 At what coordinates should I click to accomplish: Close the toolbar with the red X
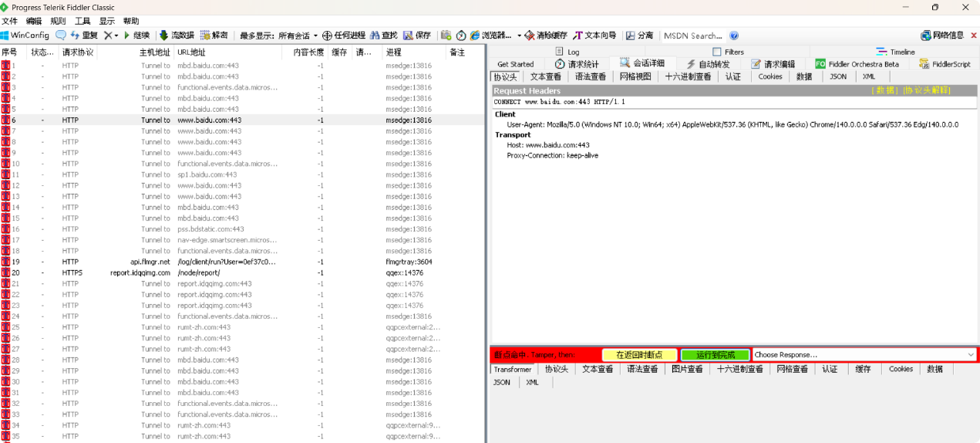(974, 36)
